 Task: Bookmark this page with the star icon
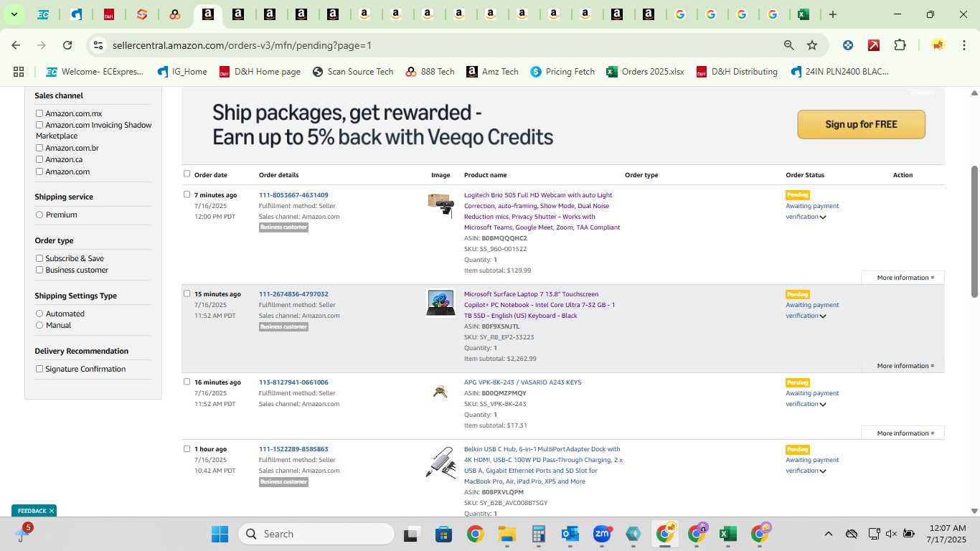point(812,45)
